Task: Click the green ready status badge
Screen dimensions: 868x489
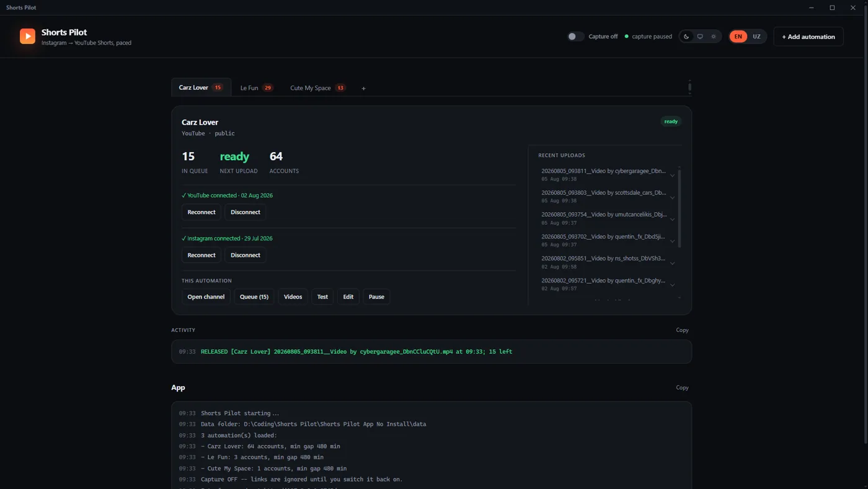Action: [x=671, y=122]
